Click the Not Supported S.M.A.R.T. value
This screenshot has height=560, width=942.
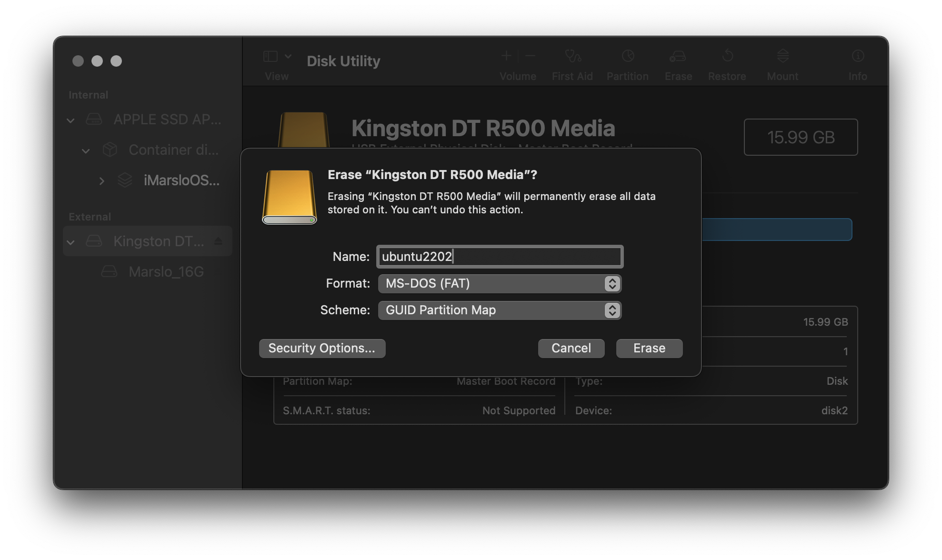point(519,410)
